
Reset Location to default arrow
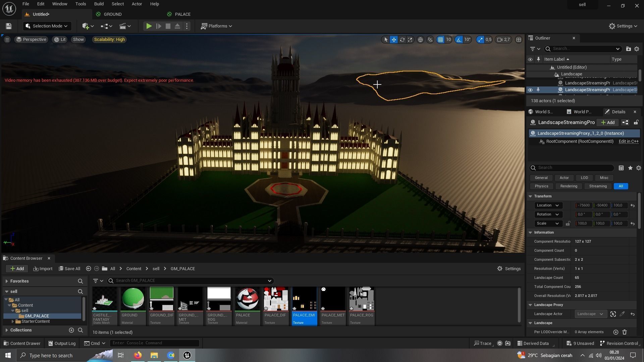click(633, 205)
